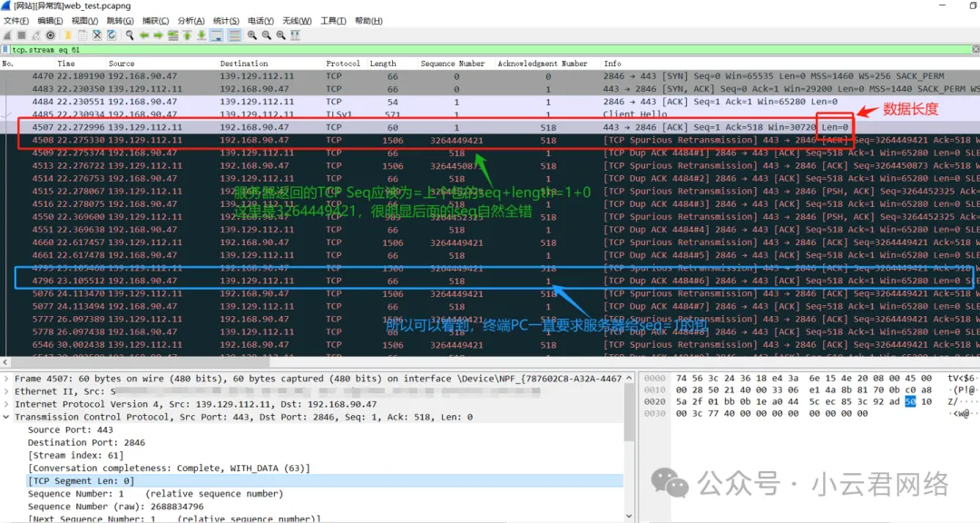This screenshot has height=523, width=980.
Task: Click the find packet magnifier icon
Action: [x=131, y=35]
